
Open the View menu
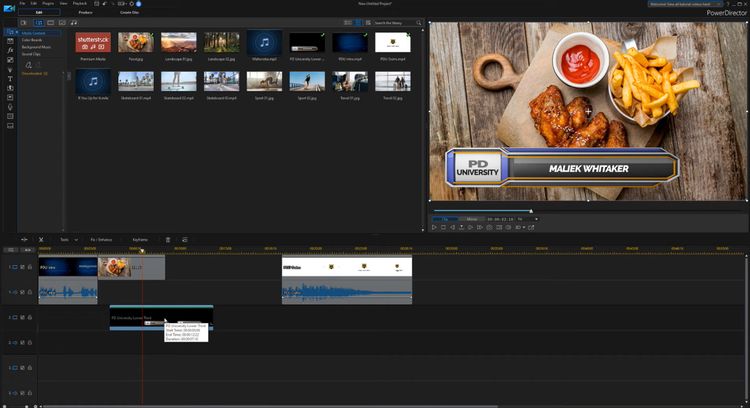(63, 3)
